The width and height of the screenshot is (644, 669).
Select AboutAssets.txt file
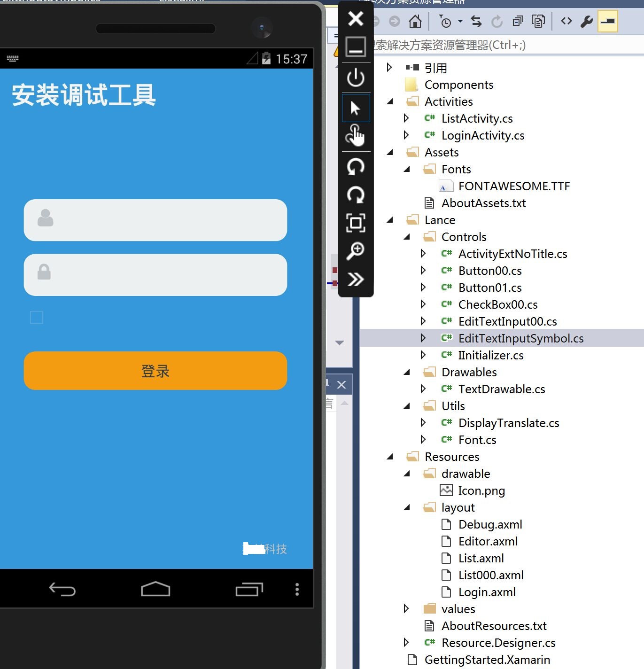(x=483, y=203)
